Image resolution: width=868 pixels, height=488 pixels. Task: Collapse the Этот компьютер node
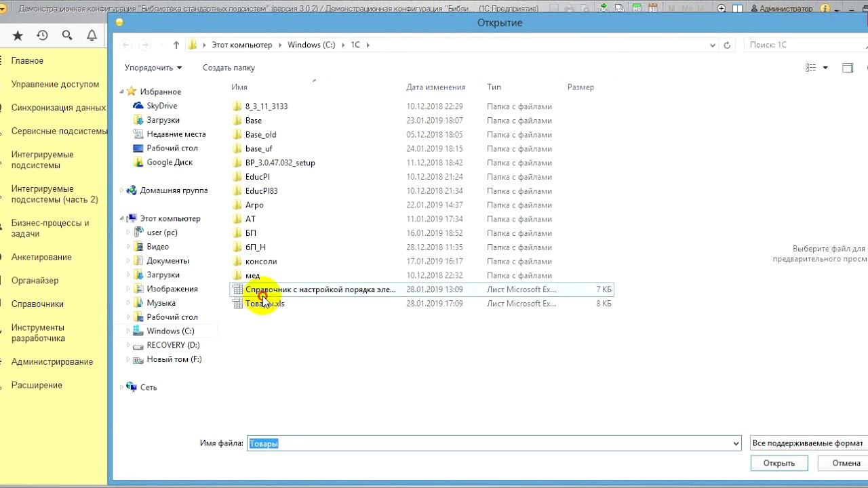(122, 218)
